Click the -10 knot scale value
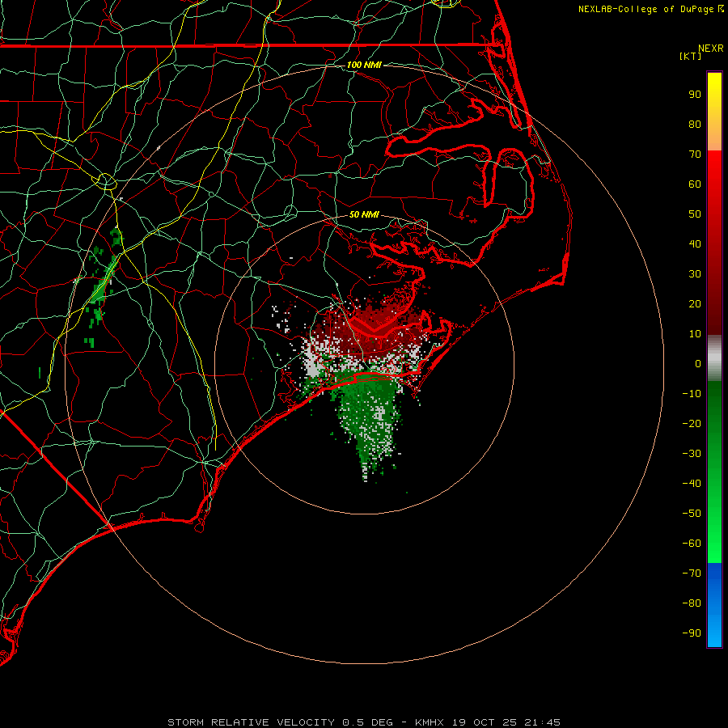This screenshot has height=728, width=728. pyautogui.click(x=692, y=394)
